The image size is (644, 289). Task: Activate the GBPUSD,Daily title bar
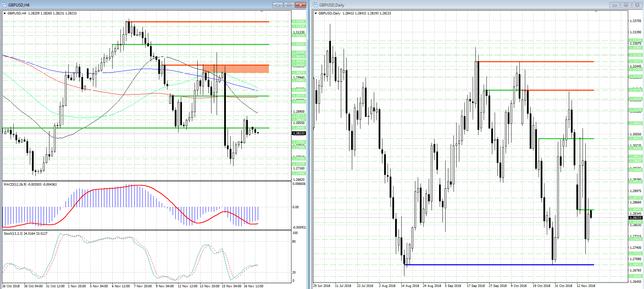[x=460, y=5]
